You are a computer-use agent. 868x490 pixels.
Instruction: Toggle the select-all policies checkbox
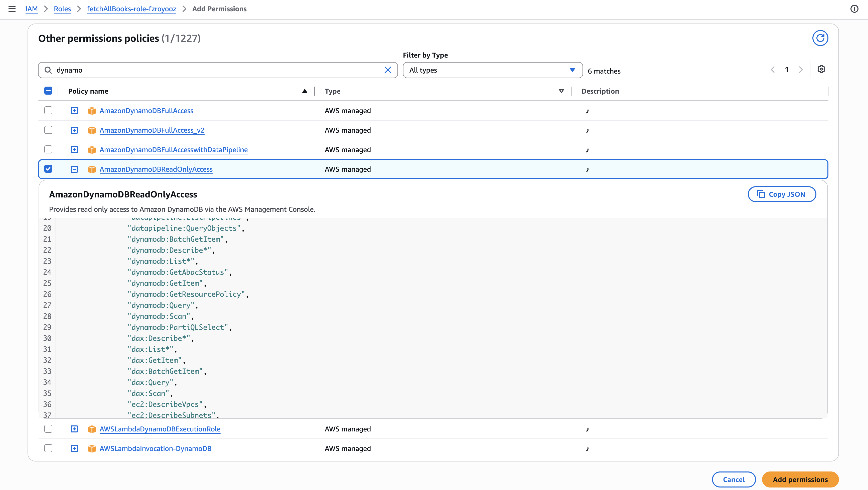click(x=48, y=91)
